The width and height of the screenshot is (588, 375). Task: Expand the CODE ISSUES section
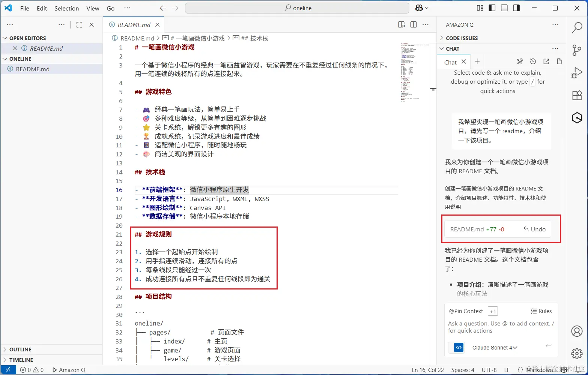tap(501, 38)
